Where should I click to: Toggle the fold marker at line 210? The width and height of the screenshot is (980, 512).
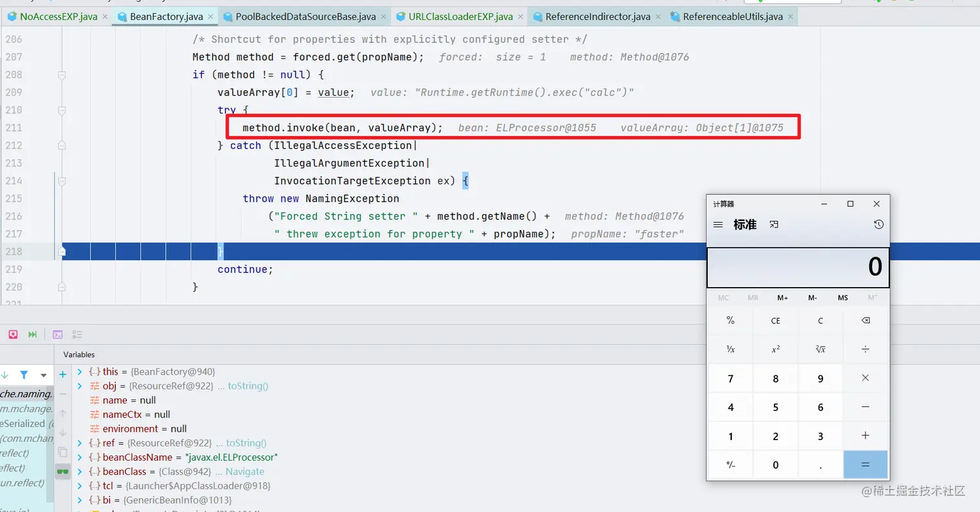point(62,110)
